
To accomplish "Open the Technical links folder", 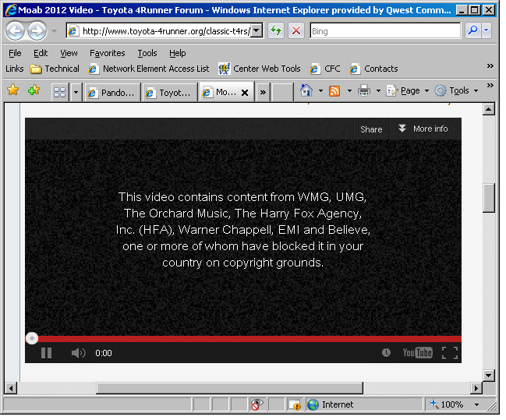I will 55,69.
